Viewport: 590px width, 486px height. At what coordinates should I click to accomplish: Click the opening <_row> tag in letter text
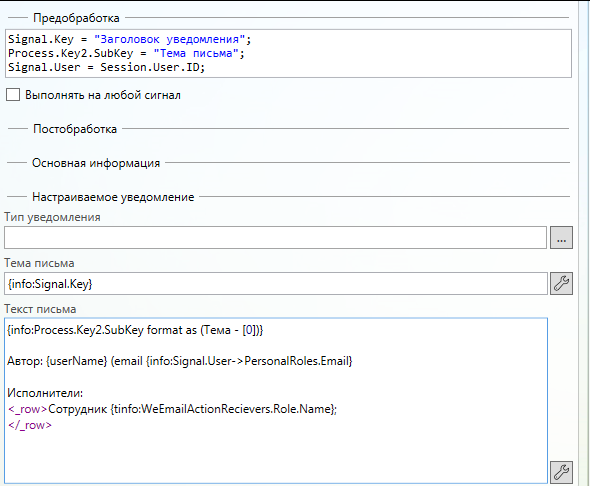(x=27, y=409)
